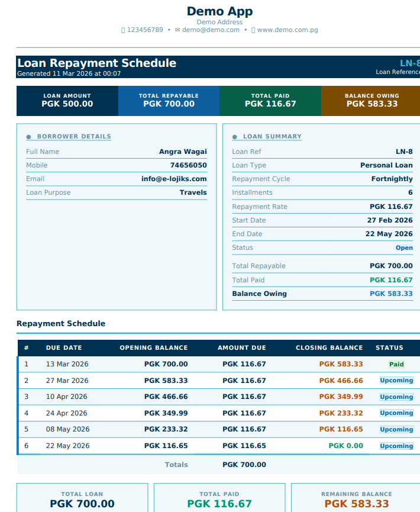Select the dark Loan Amount header card
This screenshot has height=512, width=420.
click(x=67, y=101)
